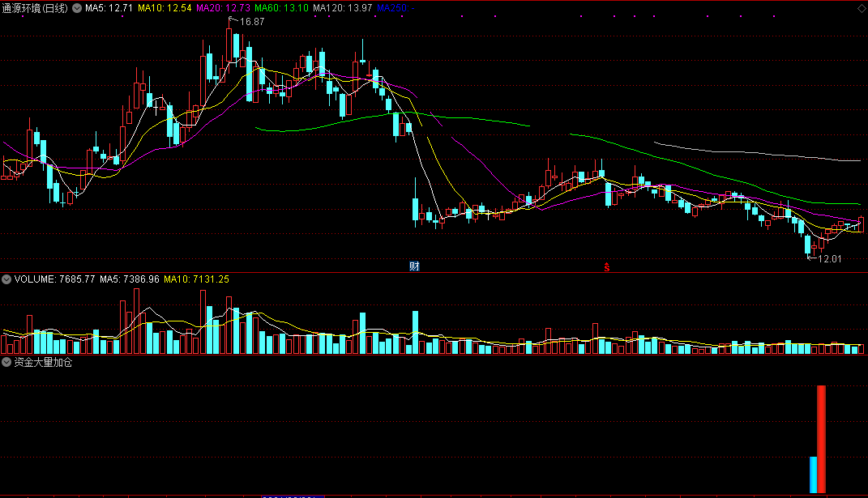Select the 通源环境(日线) chart title

35,8
